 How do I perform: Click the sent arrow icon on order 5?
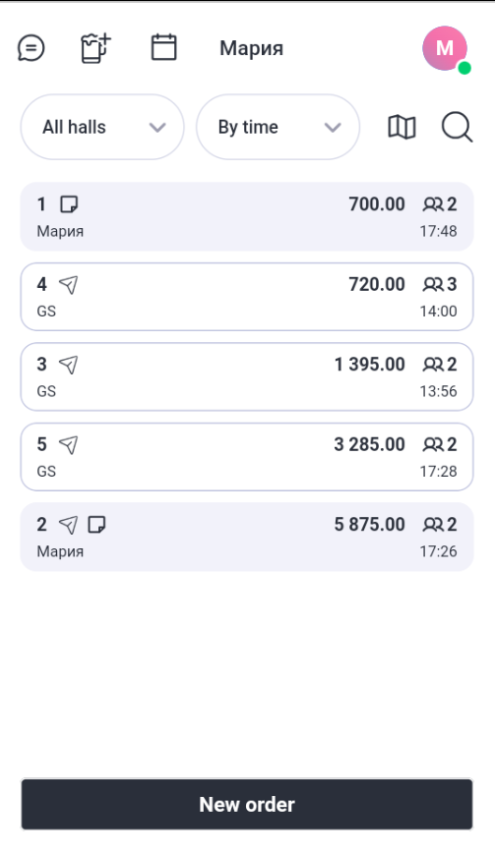click(x=68, y=445)
